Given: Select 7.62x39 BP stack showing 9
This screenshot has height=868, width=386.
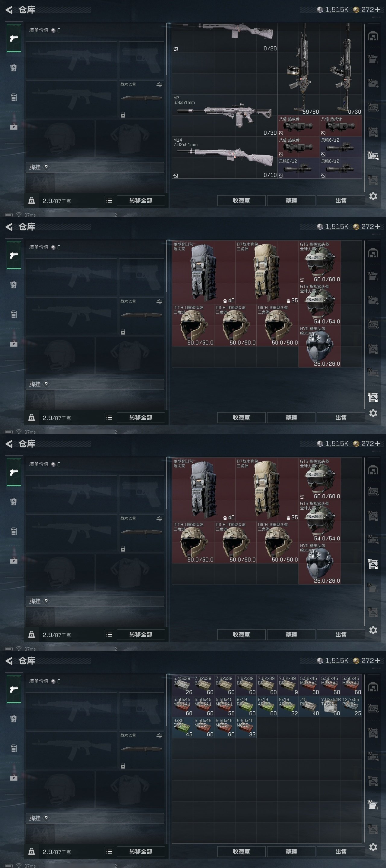Looking at the screenshot, I should [x=288, y=685].
